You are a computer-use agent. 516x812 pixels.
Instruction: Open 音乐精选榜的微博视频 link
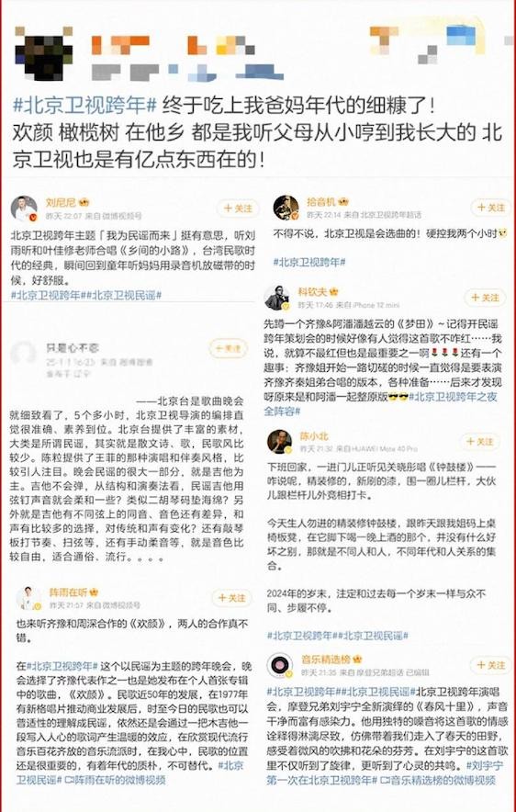(438, 779)
